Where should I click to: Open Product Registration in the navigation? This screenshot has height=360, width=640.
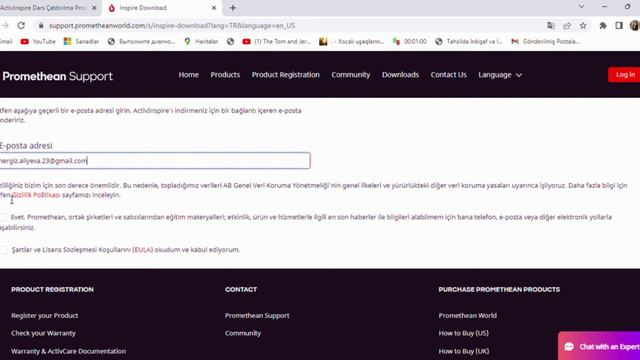[x=286, y=75]
